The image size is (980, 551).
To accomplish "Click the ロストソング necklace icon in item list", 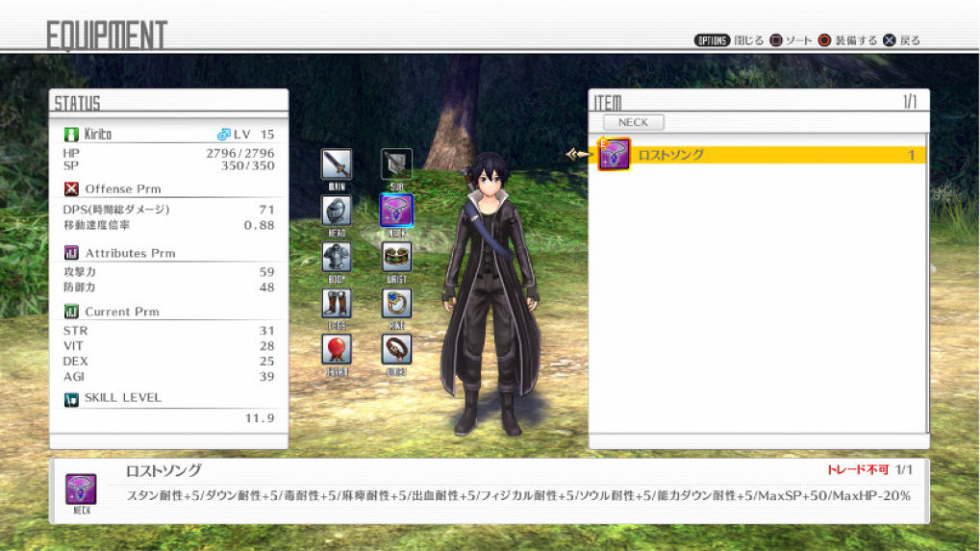I will tap(614, 154).
